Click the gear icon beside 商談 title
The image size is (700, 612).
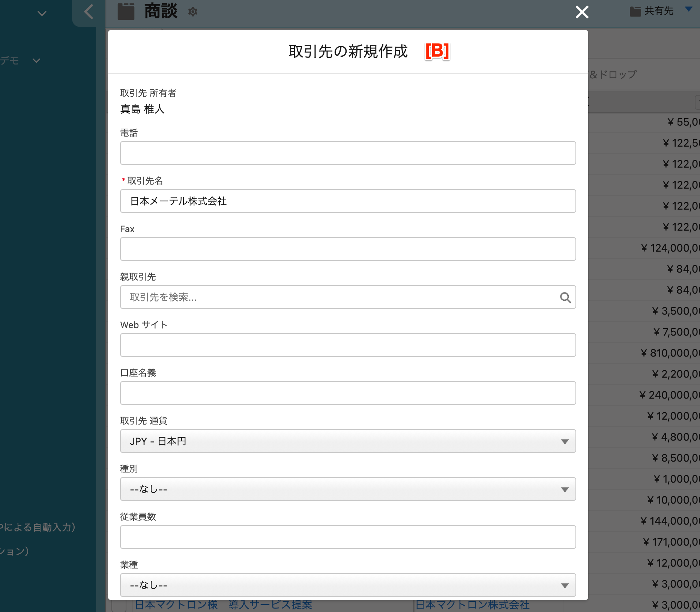(192, 12)
